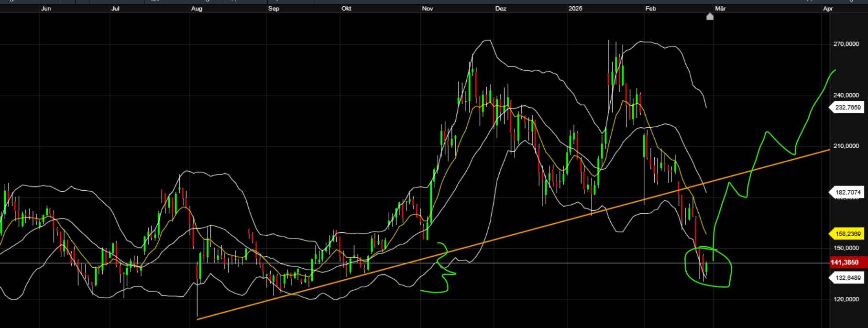Select the orange ascending trend line

(x=513, y=234)
